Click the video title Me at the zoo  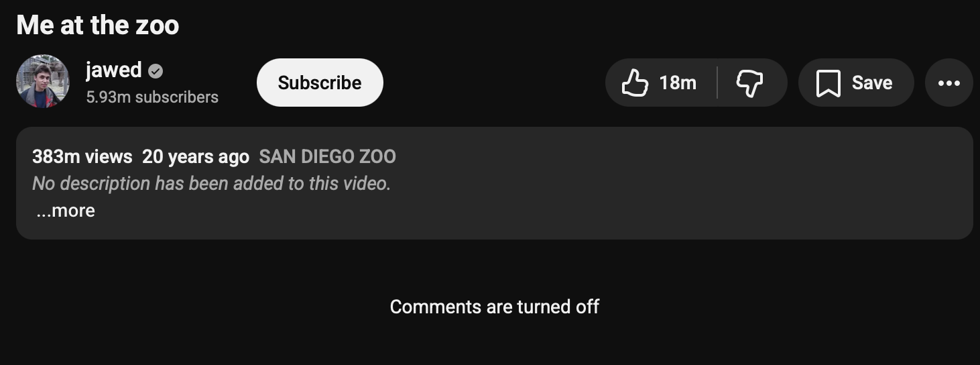[98, 25]
